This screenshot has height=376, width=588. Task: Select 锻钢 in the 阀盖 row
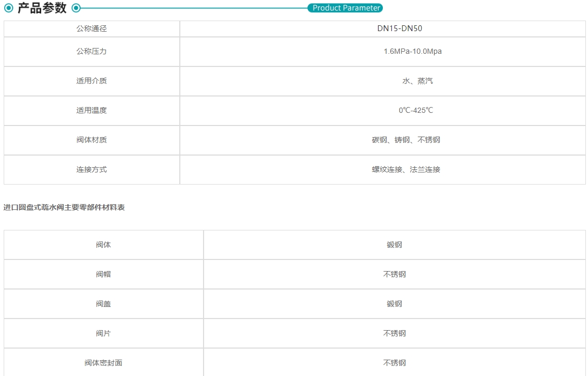point(394,304)
